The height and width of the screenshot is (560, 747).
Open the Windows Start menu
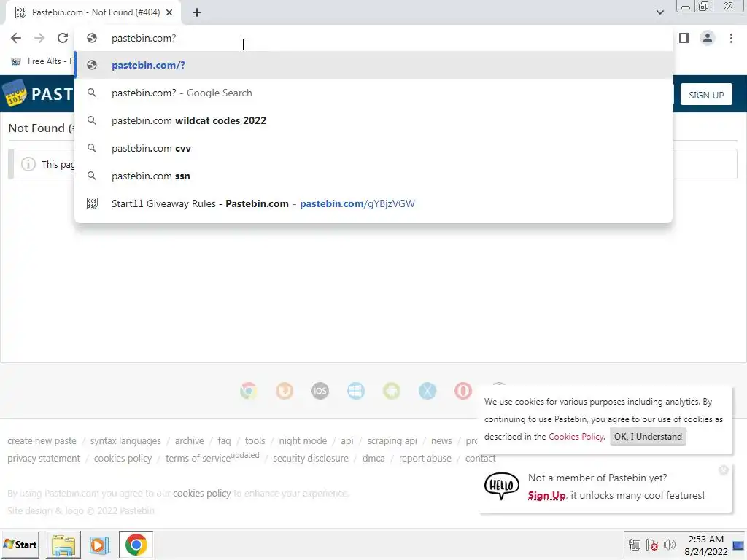coord(20,544)
